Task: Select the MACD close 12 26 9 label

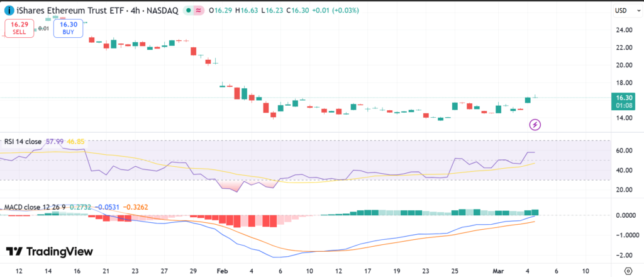Action: pos(34,206)
